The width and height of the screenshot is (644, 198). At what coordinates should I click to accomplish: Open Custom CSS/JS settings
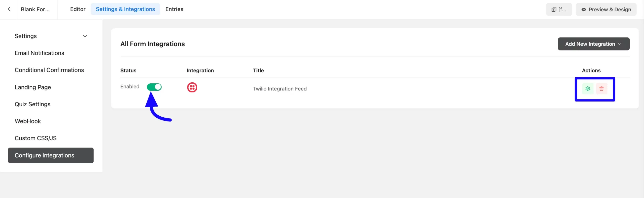point(36,138)
